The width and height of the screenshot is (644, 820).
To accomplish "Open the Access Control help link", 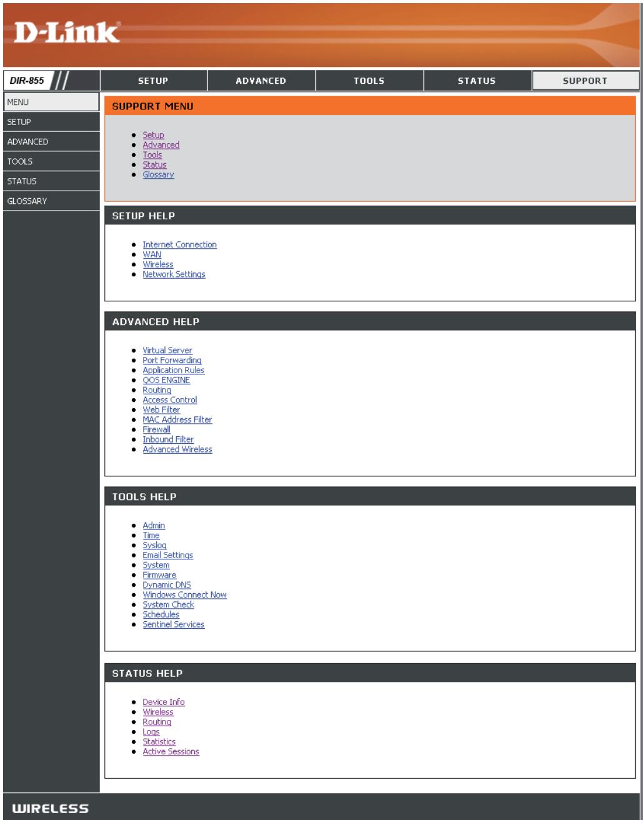I will (x=169, y=400).
